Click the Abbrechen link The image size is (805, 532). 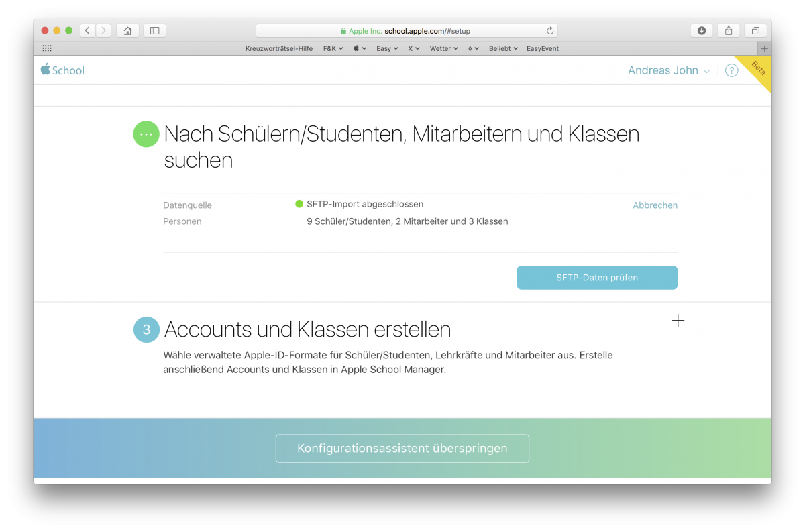(x=655, y=205)
